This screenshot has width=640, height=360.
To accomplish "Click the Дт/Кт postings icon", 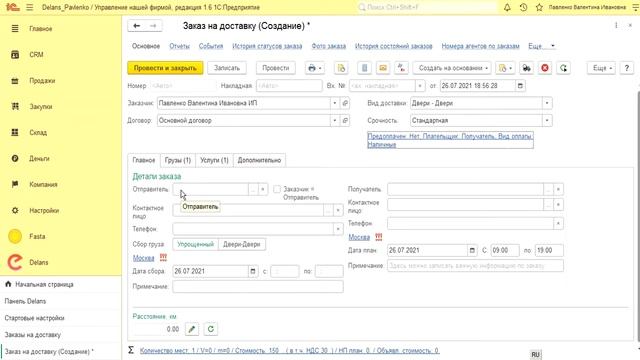I will (x=401, y=68).
